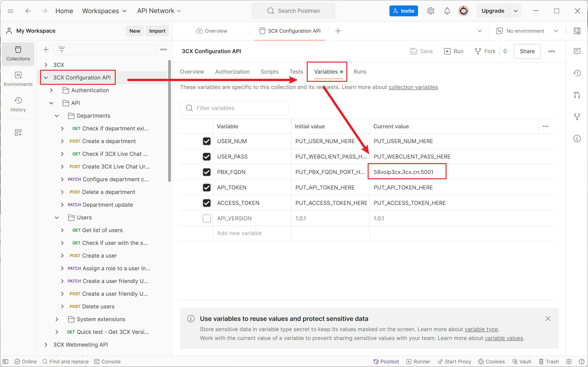Image resolution: width=588 pixels, height=367 pixels.
Task: Switch to the Scripts tab
Action: (x=269, y=72)
